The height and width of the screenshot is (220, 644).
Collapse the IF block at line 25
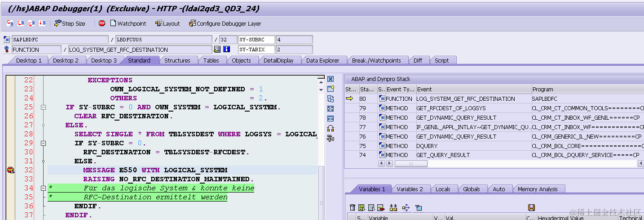click(44, 107)
